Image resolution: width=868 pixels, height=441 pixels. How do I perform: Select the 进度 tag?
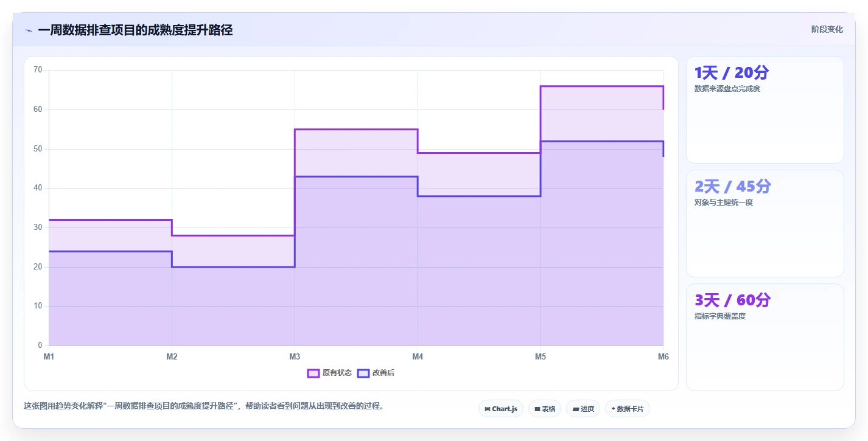pyautogui.click(x=583, y=409)
